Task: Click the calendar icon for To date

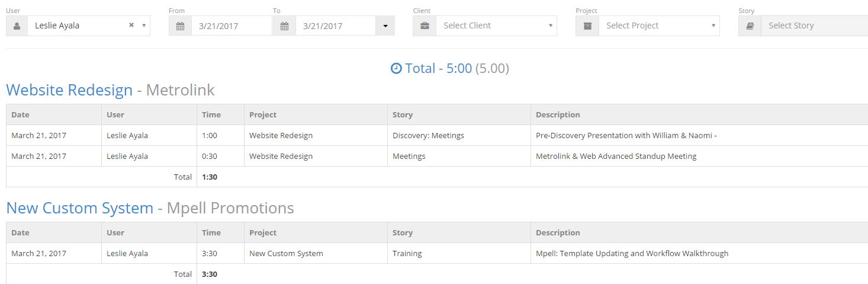Action: pyautogui.click(x=284, y=26)
